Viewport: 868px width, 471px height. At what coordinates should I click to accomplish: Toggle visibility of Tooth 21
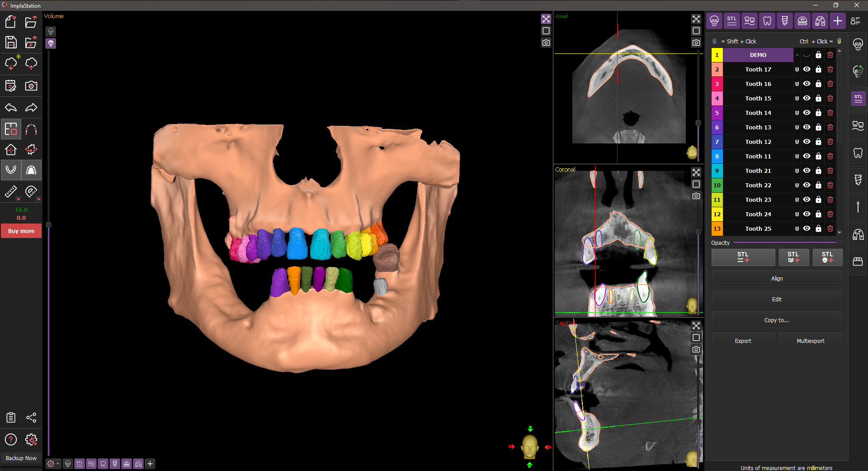pyautogui.click(x=807, y=171)
